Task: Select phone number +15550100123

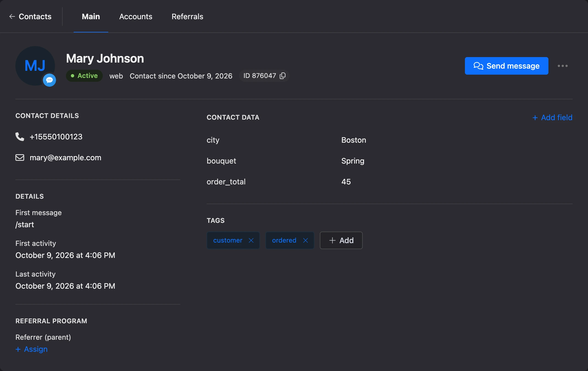Action: (x=56, y=137)
